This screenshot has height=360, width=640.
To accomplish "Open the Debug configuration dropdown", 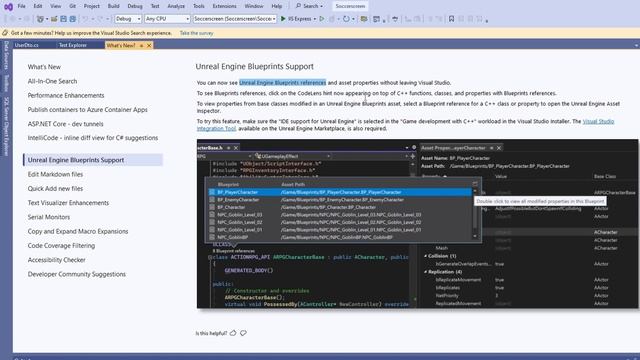I will (x=128, y=19).
